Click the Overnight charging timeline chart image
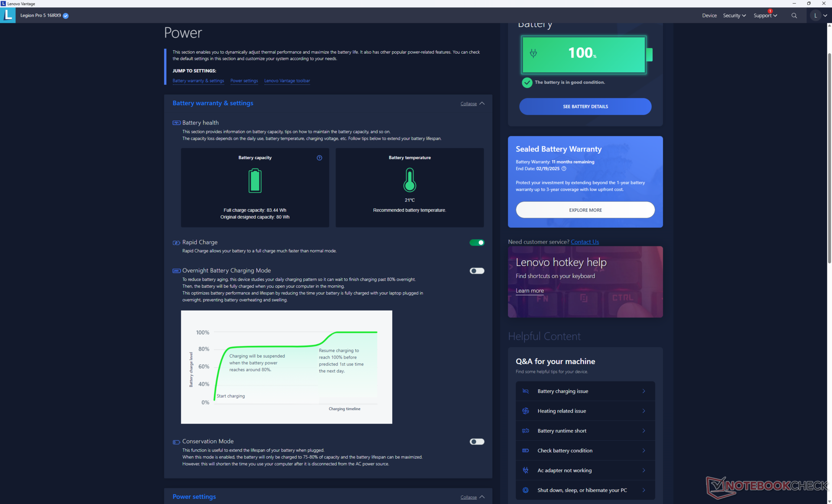The width and height of the screenshot is (832, 504). point(286,367)
